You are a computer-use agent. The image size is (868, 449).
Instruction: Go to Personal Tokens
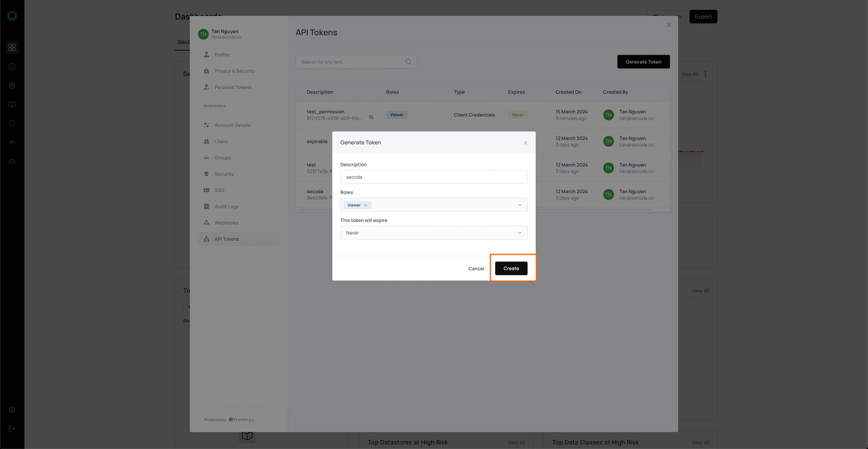(232, 87)
